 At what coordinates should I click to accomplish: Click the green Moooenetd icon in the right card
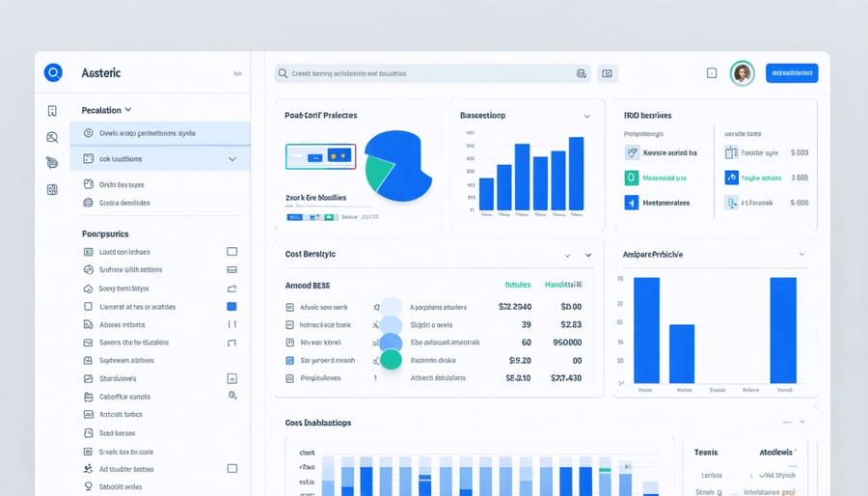632,178
